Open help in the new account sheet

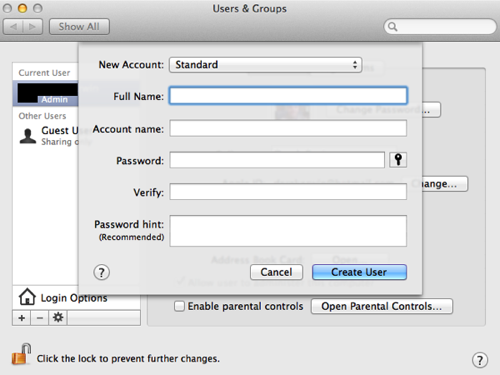pyautogui.click(x=101, y=272)
